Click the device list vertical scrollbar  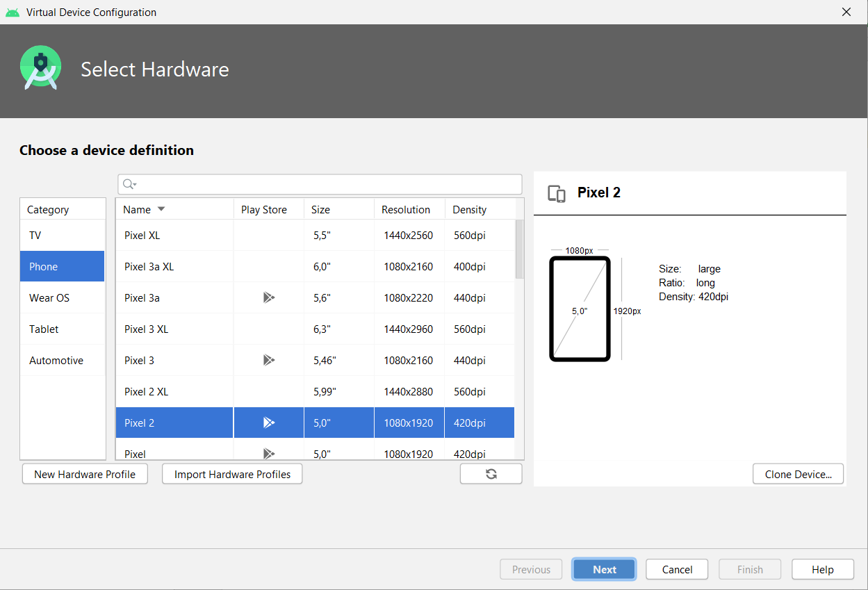point(519,250)
